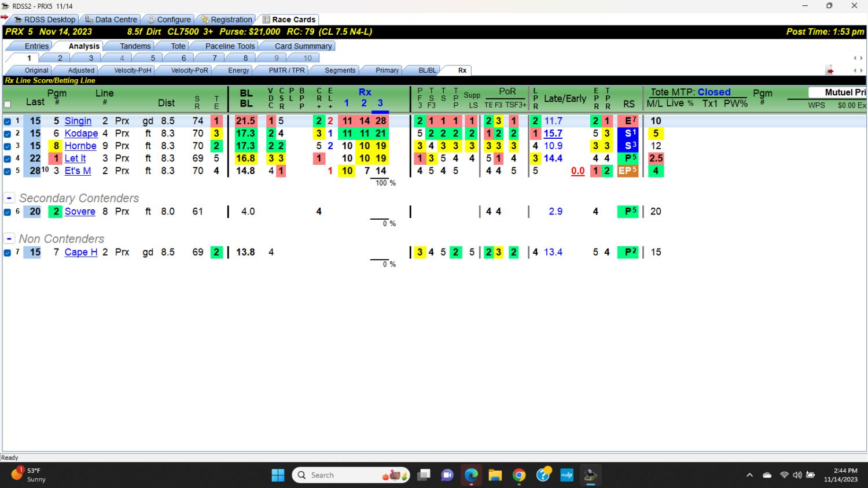Click the Cape H horse link
868x488 pixels.
[x=81, y=252]
